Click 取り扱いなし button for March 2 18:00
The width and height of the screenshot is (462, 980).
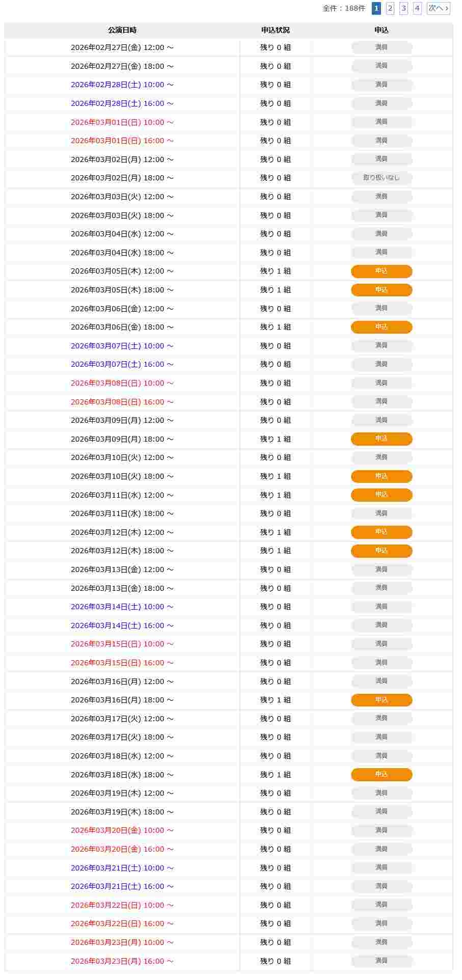pyautogui.click(x=382, y=178)
